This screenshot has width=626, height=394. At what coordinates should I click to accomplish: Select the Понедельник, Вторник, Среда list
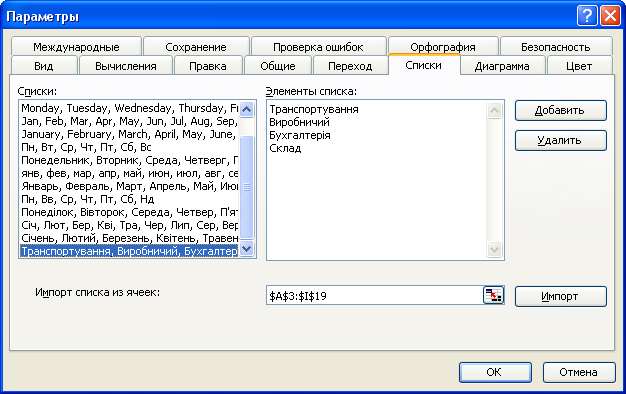[129, 160]
